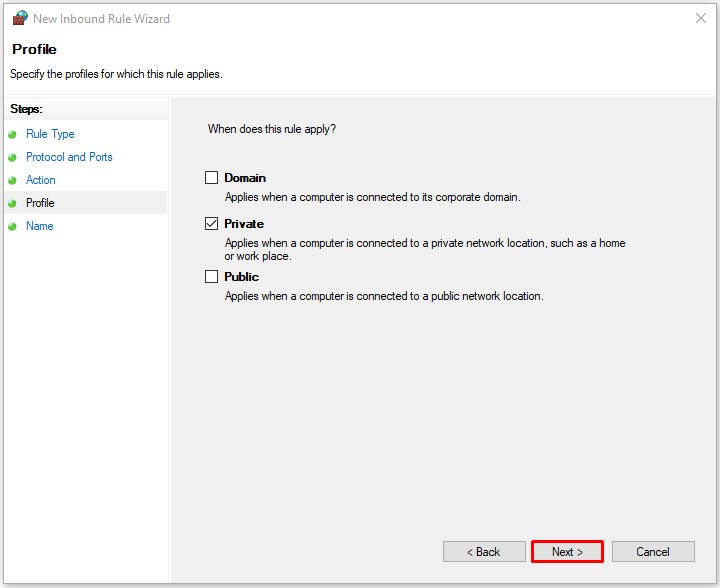Click the green bullet beside Protocol and Ports
Viewport: 720px width, 588px height.
click(12, 157)
